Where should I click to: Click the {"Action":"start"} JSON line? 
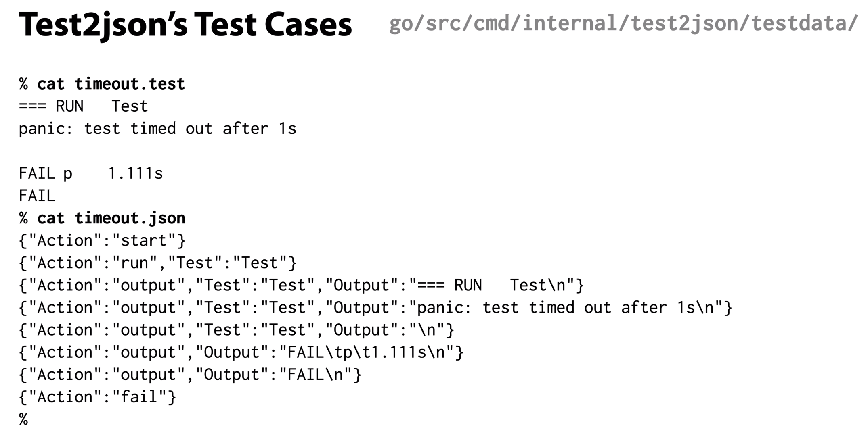(x=102, y=241)
